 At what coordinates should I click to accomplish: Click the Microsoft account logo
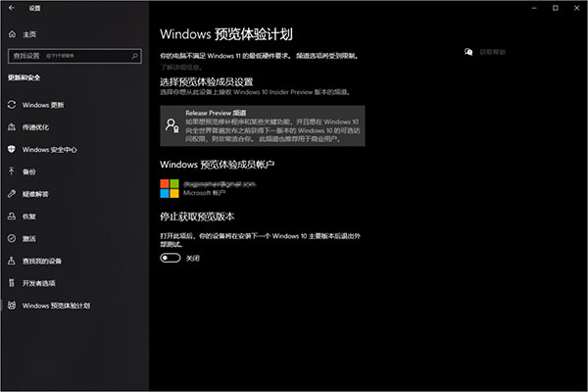click(x=170, y=188)
